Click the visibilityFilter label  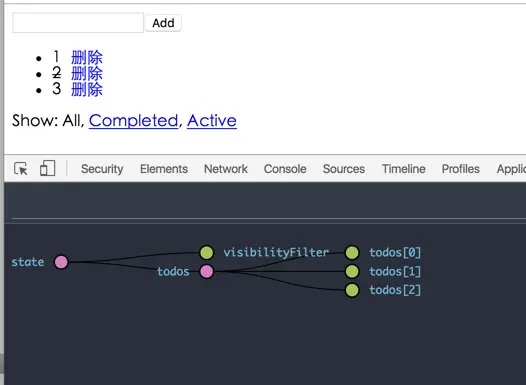[276, 252]
